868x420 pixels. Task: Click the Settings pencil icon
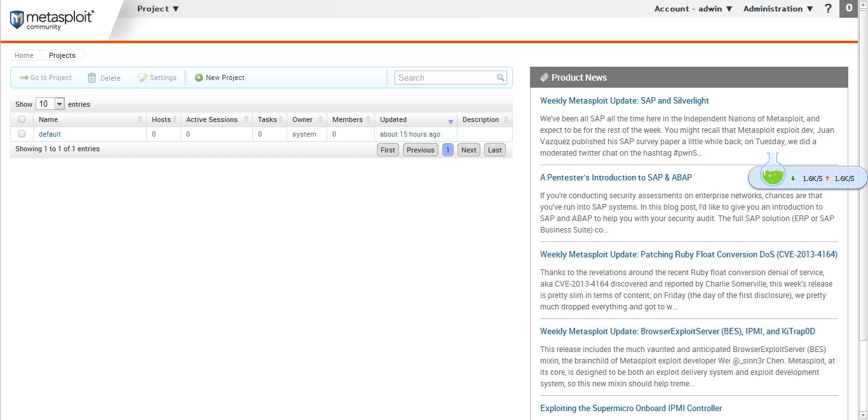coord(144,78)
